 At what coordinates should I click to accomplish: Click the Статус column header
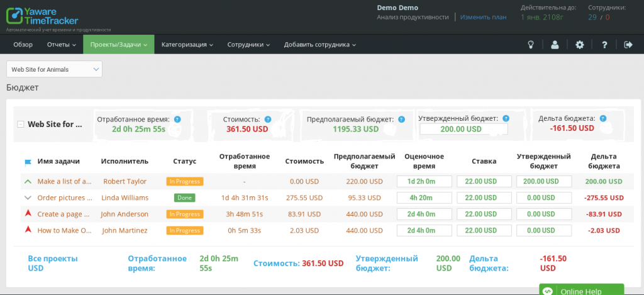coord(185,161)
